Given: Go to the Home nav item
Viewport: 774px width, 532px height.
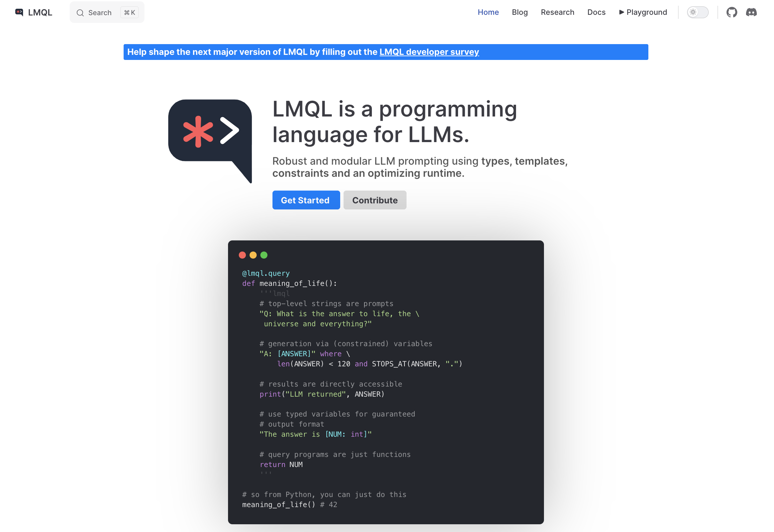Looking at the screenshot, I should [488, 12].
